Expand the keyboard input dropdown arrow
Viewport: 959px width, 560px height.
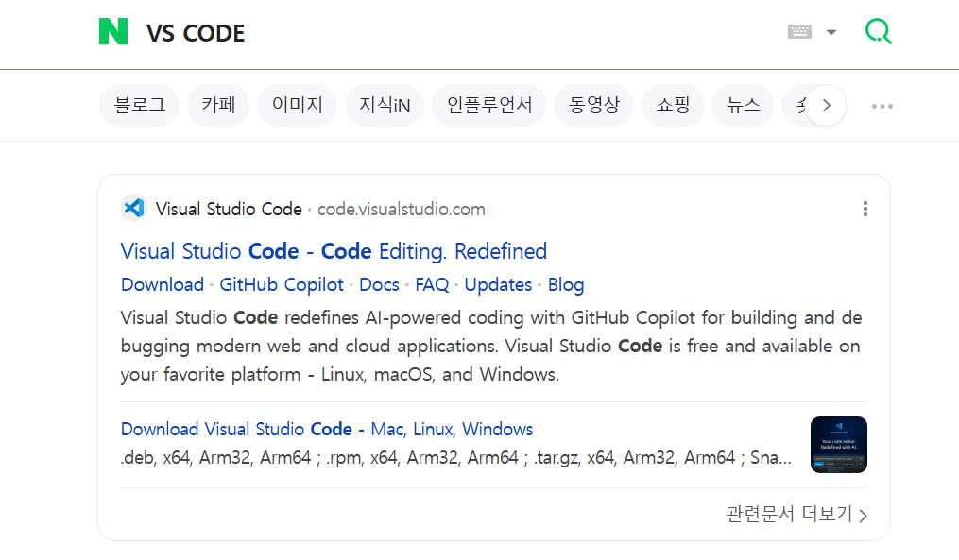(831, 32)
